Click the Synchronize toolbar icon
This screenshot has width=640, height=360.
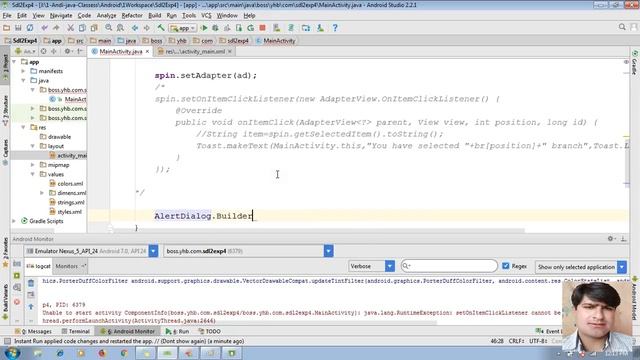pyautogui.click(x=30, y=28)
